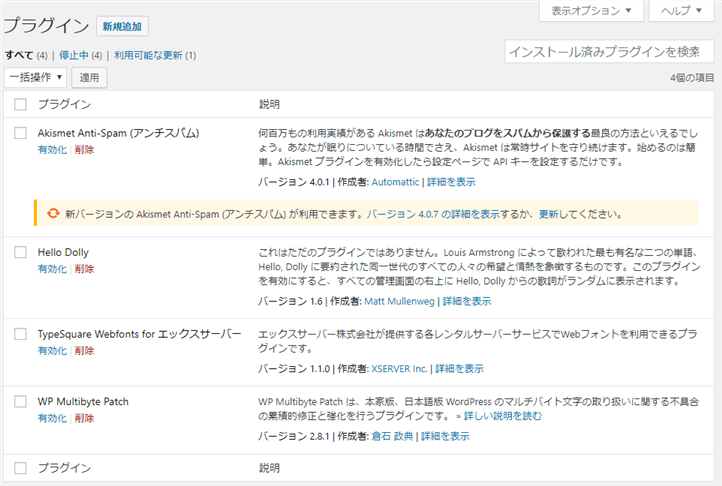Click the プラグイン column label in footer
This screenshot has width=722, height=486.
pos(64,468)
